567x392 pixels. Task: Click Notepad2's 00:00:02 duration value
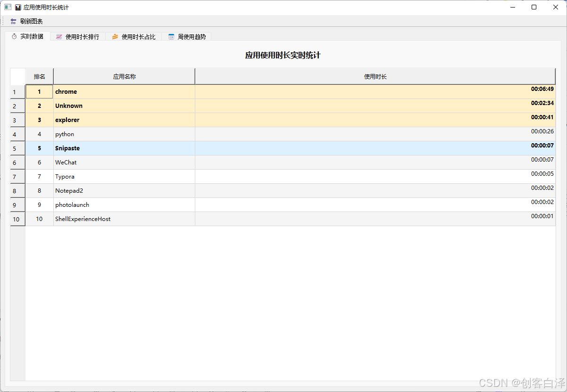coord(542,188)
